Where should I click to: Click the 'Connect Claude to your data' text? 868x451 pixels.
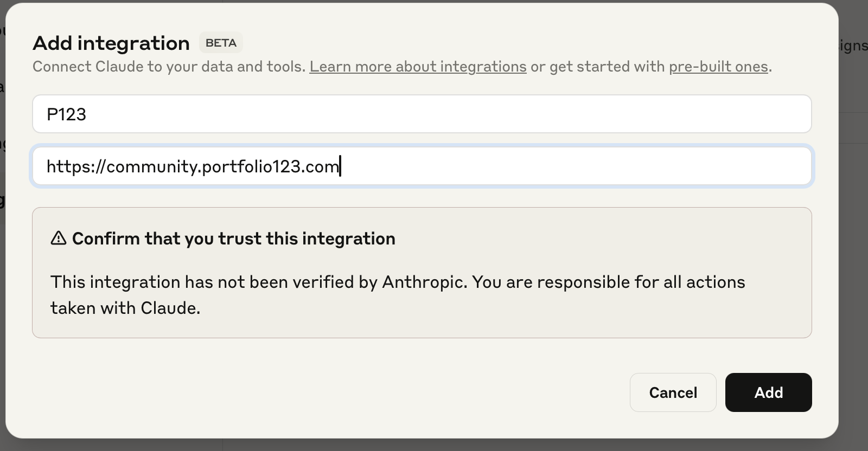coord(133,67)
